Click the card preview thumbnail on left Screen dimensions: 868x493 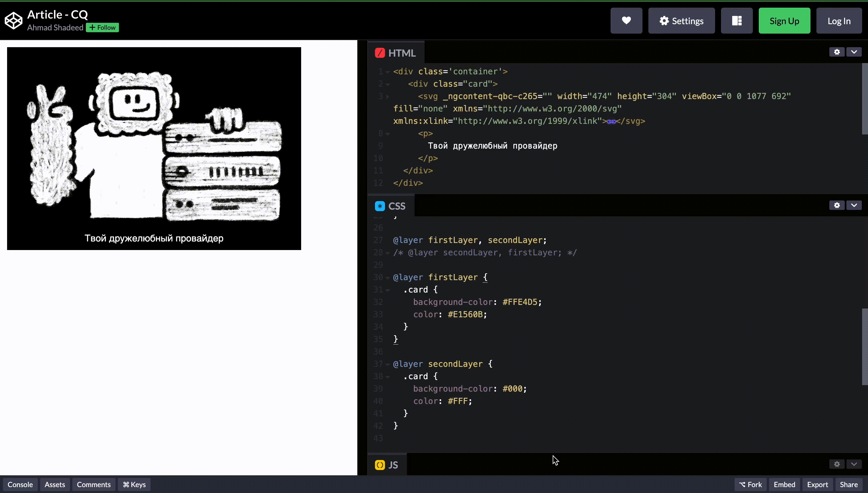click(x=154, y=148)
